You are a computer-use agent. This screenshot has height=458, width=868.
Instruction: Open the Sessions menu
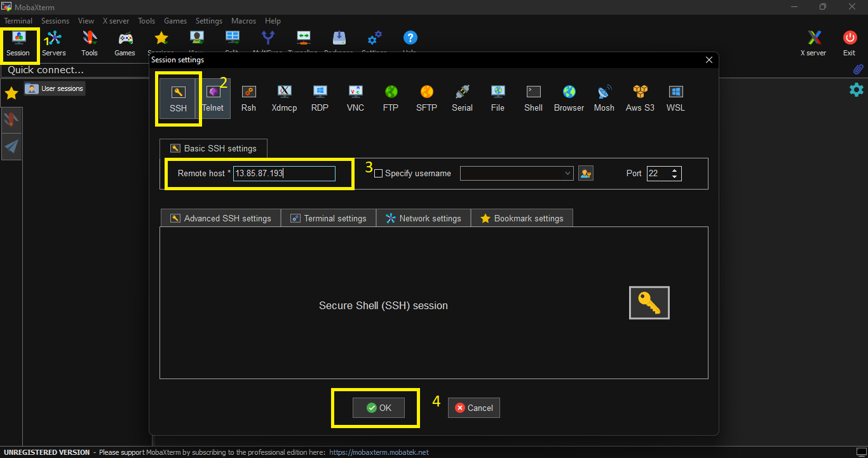(x=55, y=21)
